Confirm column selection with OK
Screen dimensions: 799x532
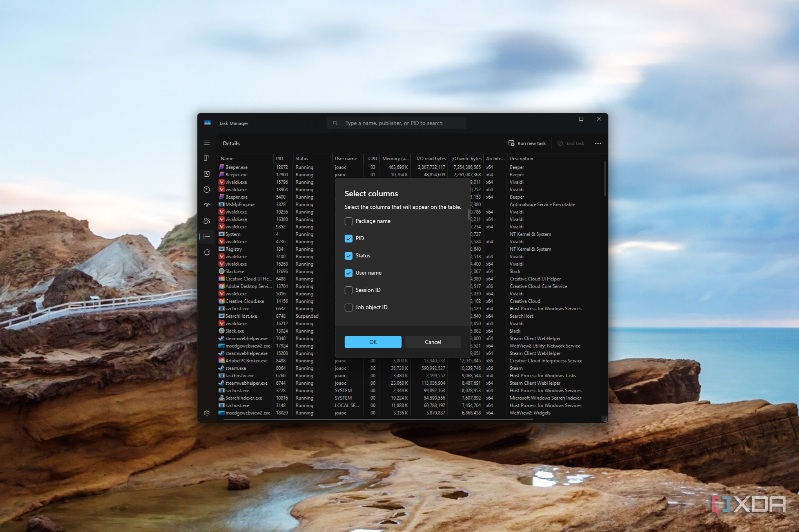click(373, 342)
